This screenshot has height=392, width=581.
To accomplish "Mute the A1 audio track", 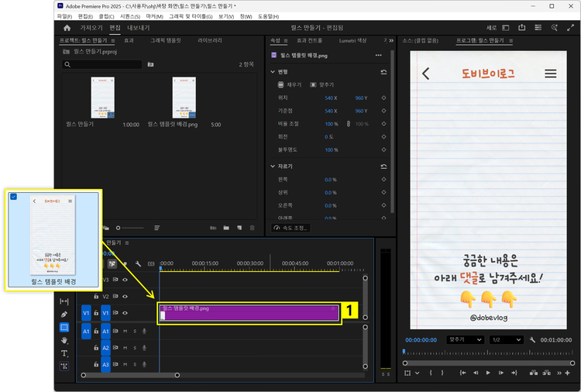I will pos(125,330).
